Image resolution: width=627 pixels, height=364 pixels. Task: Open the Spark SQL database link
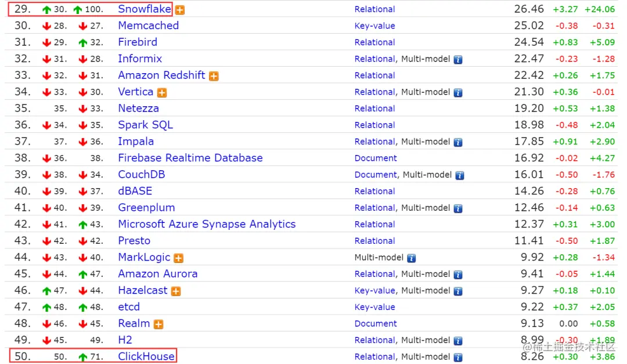coord(146,125)
